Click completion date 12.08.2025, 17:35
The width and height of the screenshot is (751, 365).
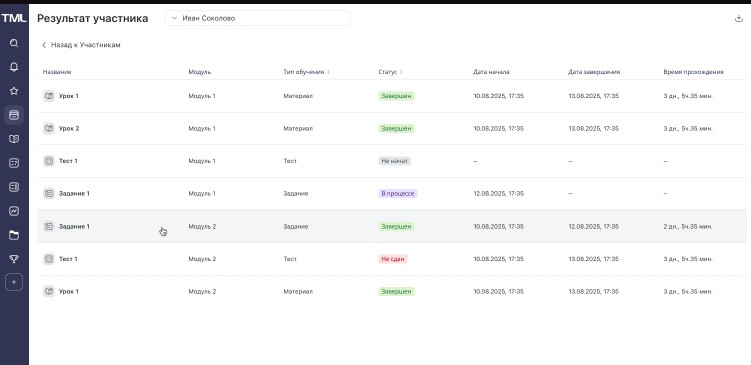click(593, 226)
